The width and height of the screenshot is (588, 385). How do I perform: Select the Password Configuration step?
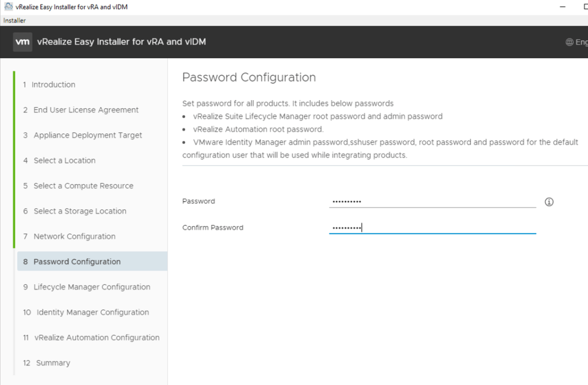(77, 262)
